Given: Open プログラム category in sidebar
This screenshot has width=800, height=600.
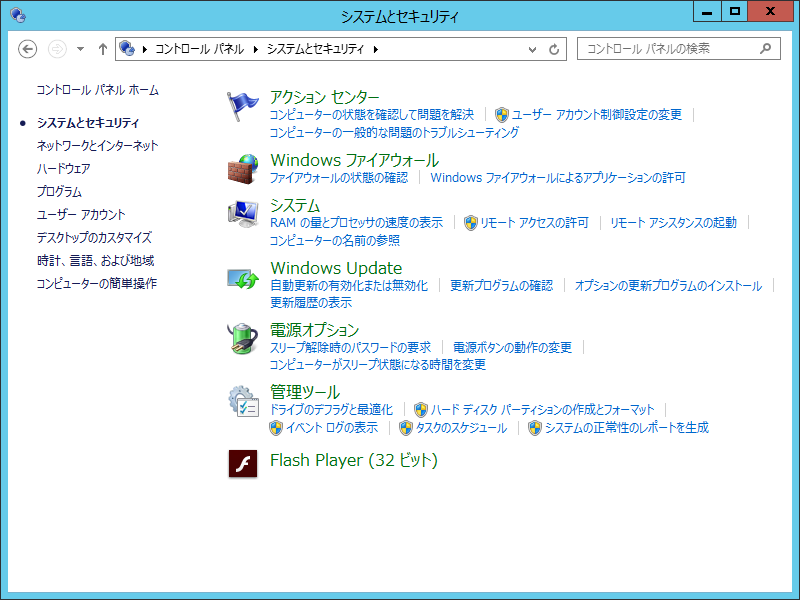Looking at the screenshot, I should 59,192.
